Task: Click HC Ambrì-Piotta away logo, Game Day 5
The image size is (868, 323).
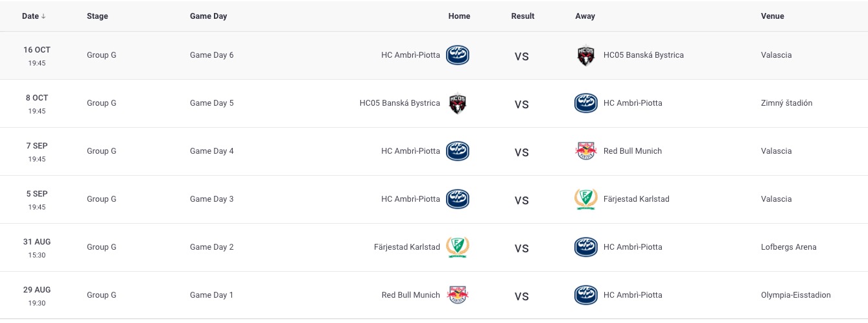Action: click(x=585, y=103)
